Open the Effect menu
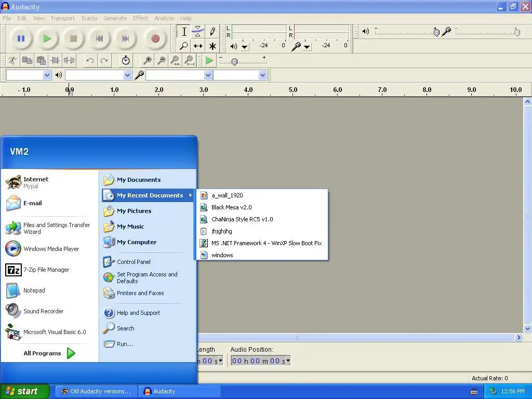This screenshot has width=532, height=399. 140,18
